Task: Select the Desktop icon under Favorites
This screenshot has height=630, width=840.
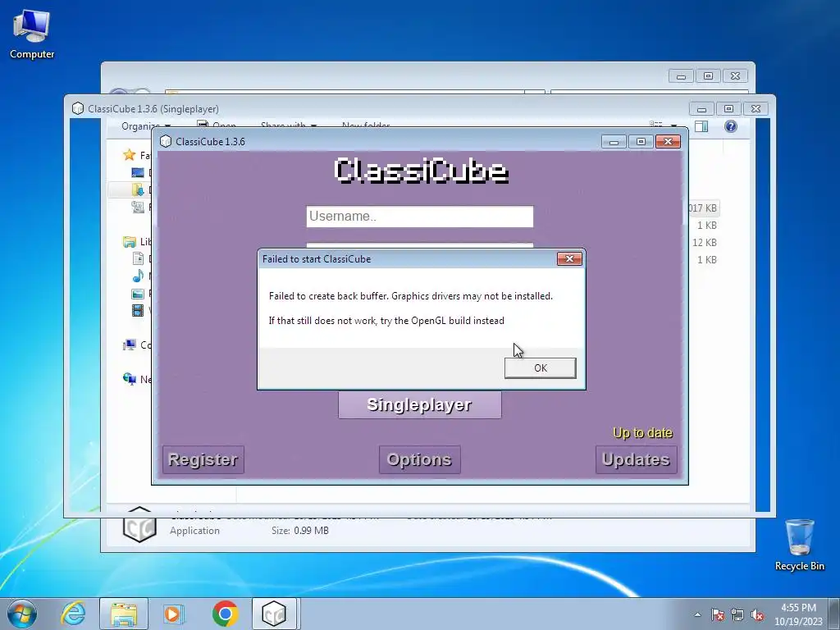Action: (138, 172)
